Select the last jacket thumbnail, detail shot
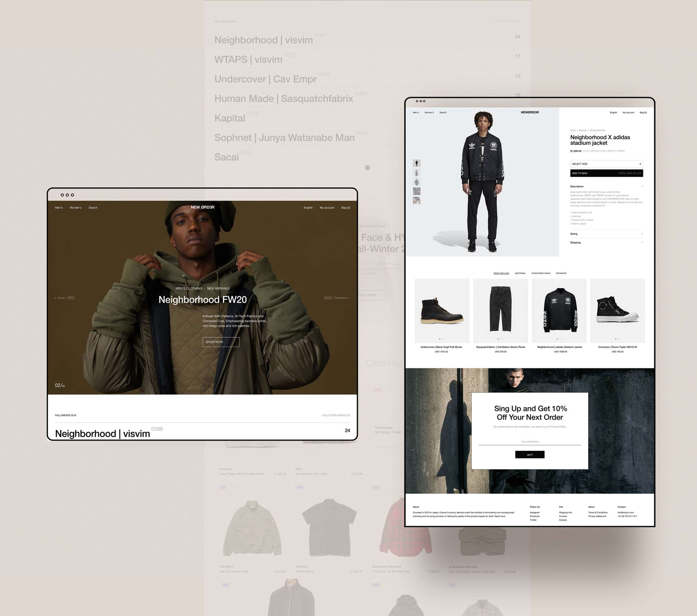 click(417, 200)
